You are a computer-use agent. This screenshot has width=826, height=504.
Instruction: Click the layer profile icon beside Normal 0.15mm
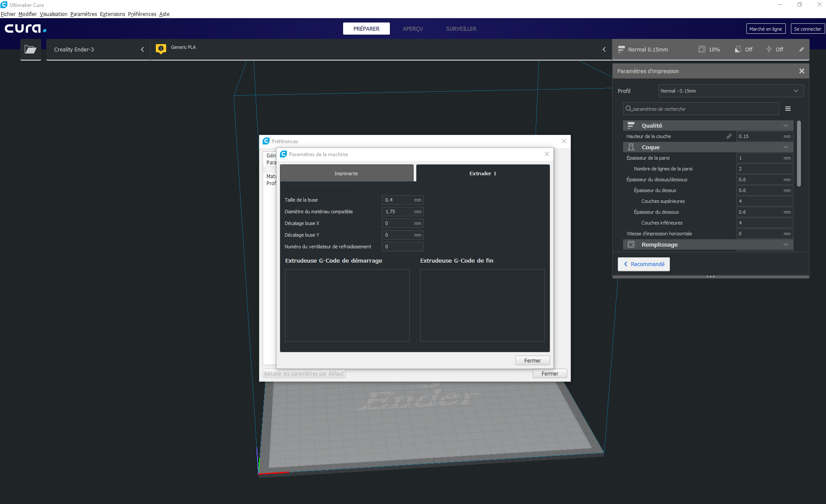(621, 49)
